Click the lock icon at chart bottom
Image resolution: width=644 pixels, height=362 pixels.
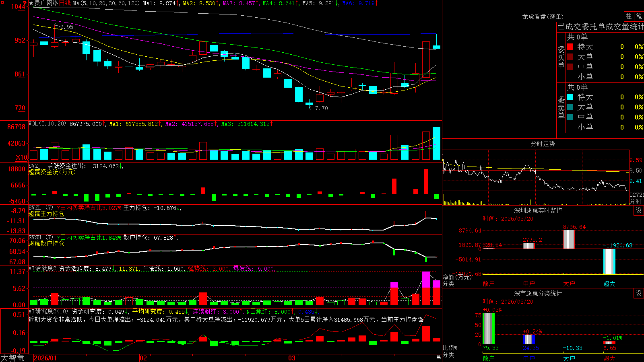tap(438, 357)
